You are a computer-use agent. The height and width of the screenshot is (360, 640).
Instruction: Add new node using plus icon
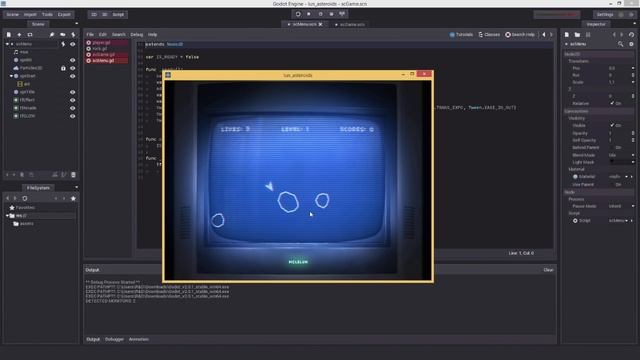coord(19,35)
